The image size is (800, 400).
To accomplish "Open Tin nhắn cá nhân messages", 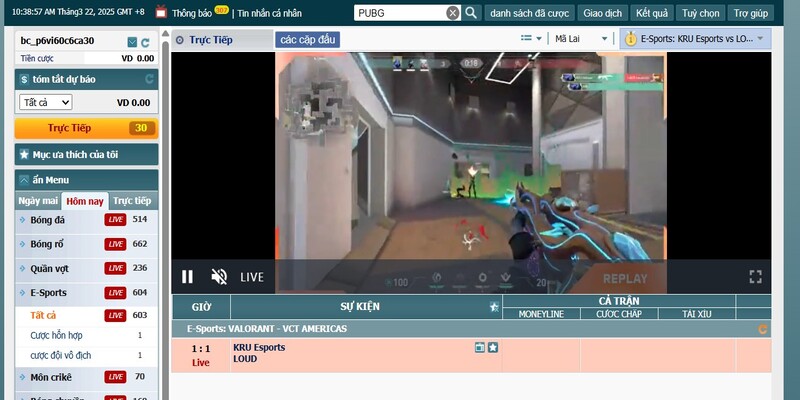I will (x=269, y=13).
